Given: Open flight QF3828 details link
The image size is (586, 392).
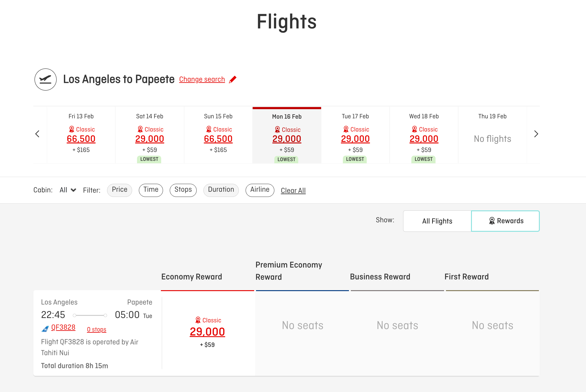Looking at the screenshot, I should (63, 327).
